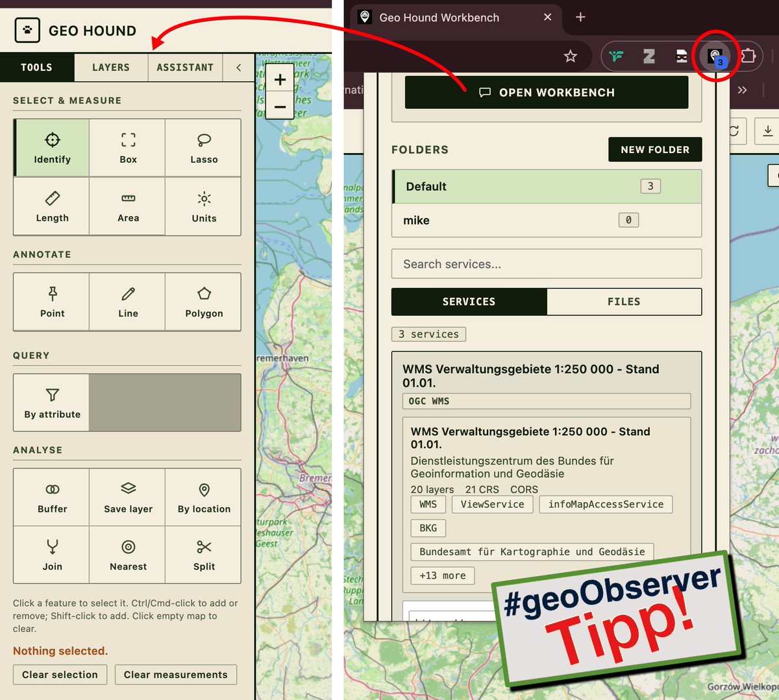Click the NEW FOLDER button

point(655,149)
